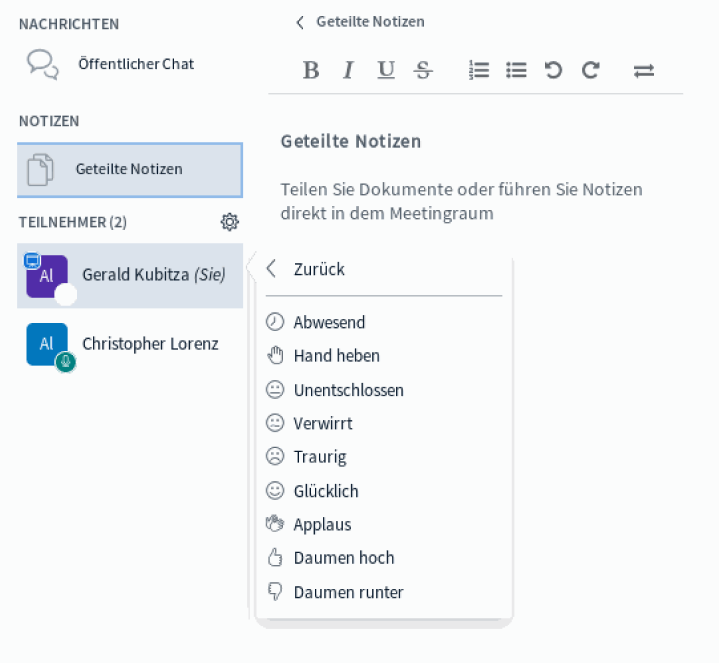Toggle italic text formatting
Viewport: 719px width, 663px height.
click(348, 70)
